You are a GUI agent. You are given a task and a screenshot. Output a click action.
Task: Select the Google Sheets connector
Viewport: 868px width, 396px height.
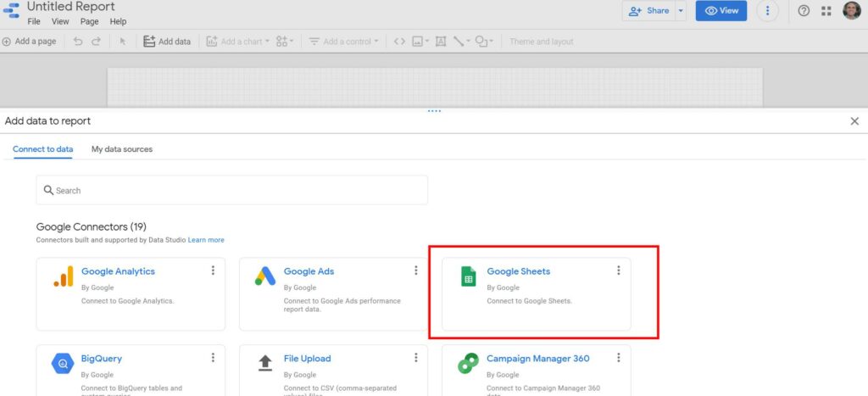pyautogui.click(x=537, y=294)
